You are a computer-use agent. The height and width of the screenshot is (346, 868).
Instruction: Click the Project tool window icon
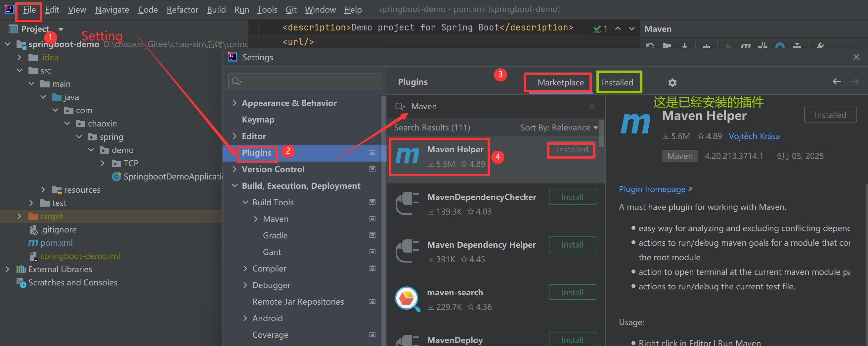click(x=13, y=29)
